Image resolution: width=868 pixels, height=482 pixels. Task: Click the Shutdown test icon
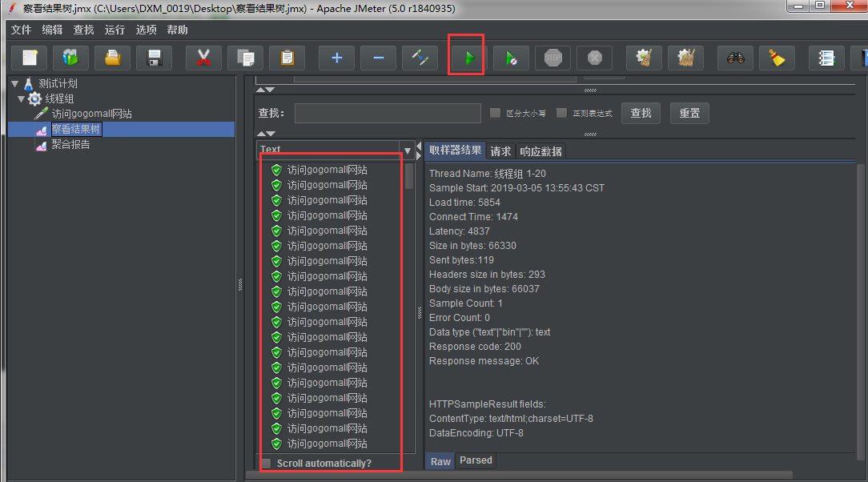[594, 58]
